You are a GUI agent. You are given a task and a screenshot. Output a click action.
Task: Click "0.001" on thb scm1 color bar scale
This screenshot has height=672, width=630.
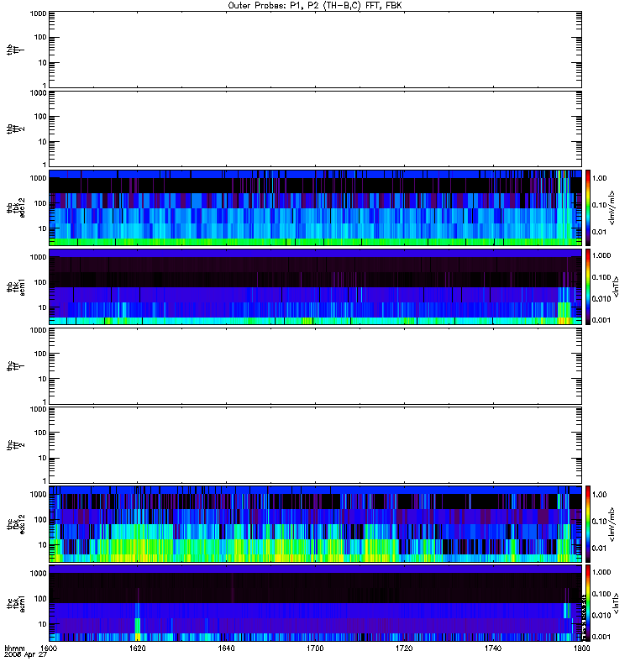(x=601, y=320)
